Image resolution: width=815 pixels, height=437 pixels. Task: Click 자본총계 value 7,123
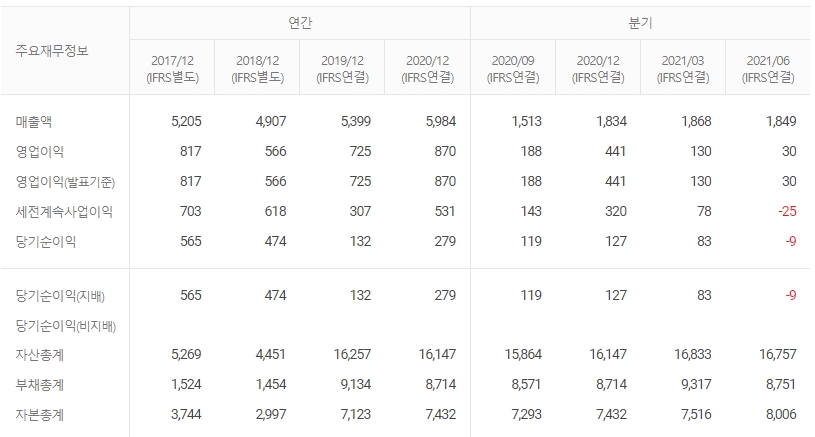click(356, 415)
